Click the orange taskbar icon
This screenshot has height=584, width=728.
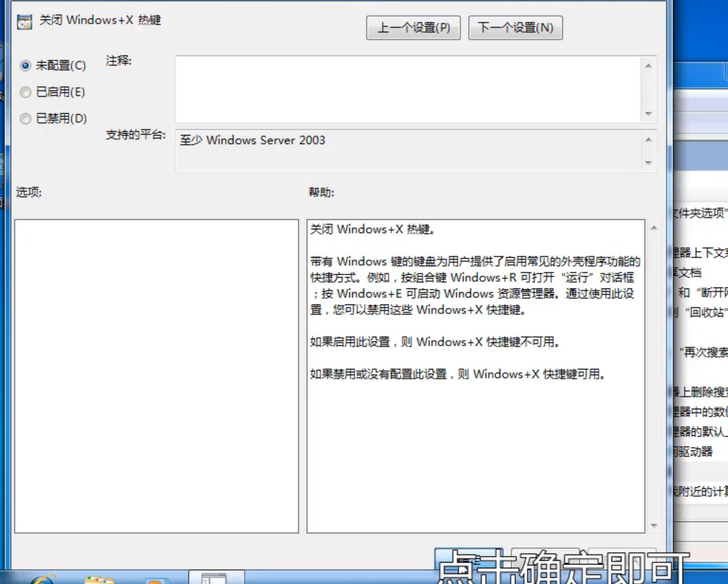[156, 578]
